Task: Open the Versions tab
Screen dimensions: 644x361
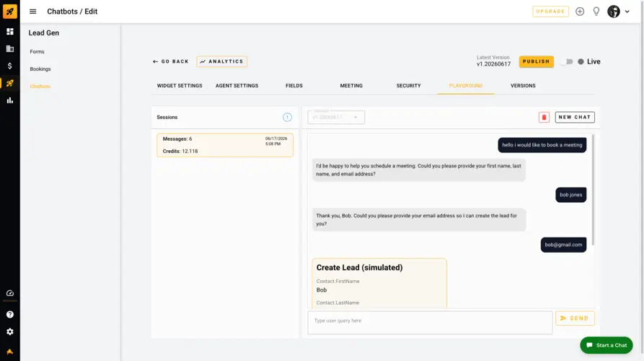Action: [x=523, y=85]
